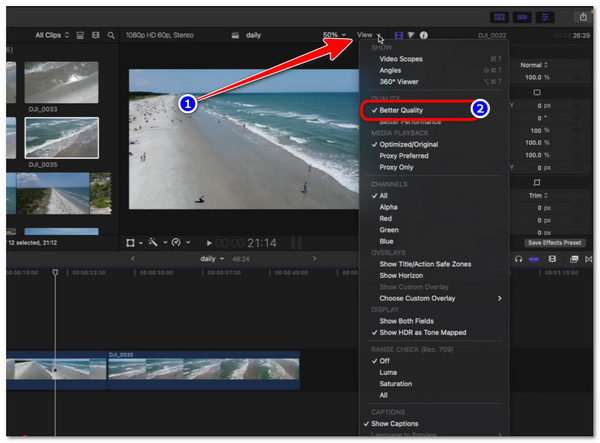Open the Video inspector filmstrip icon
Viewport: 600px width, 443px height.
398,35
